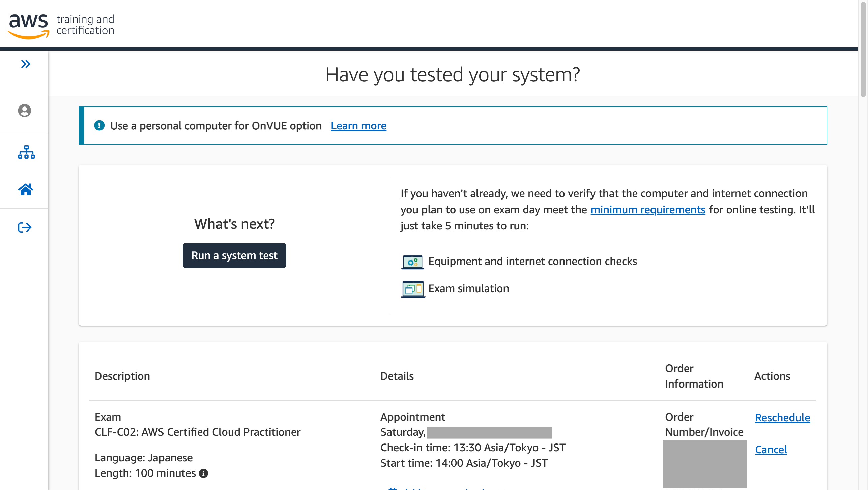Click the Details column header
This screenshot has height=490, width=868.
tap(397, 376)
